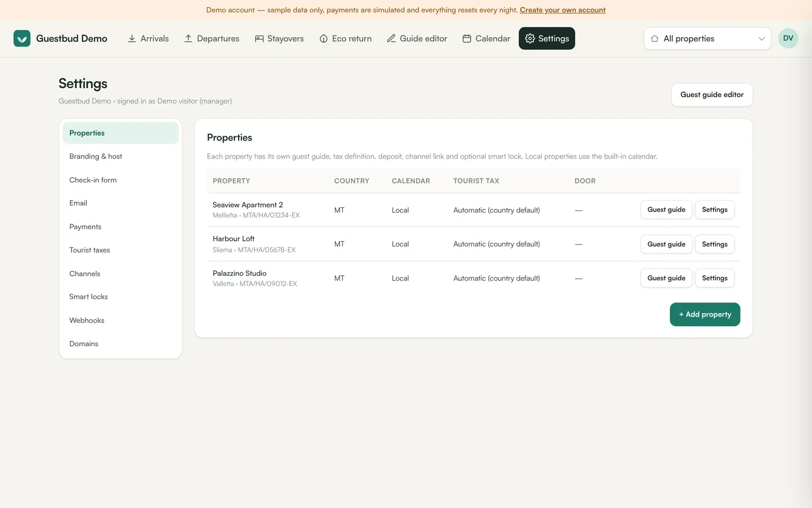Click the Settings gear icon

[530, 39]
